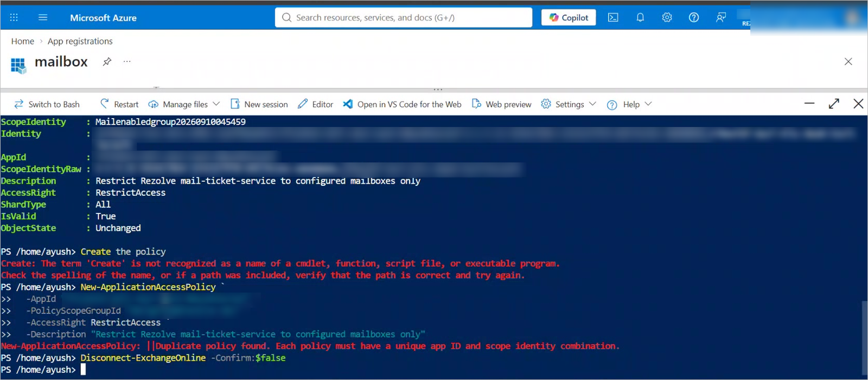The height and width of the screenshot is (380, 868).
Task: Open Cloud Shell icon in top bar
Action: click(x=613, y=17)
